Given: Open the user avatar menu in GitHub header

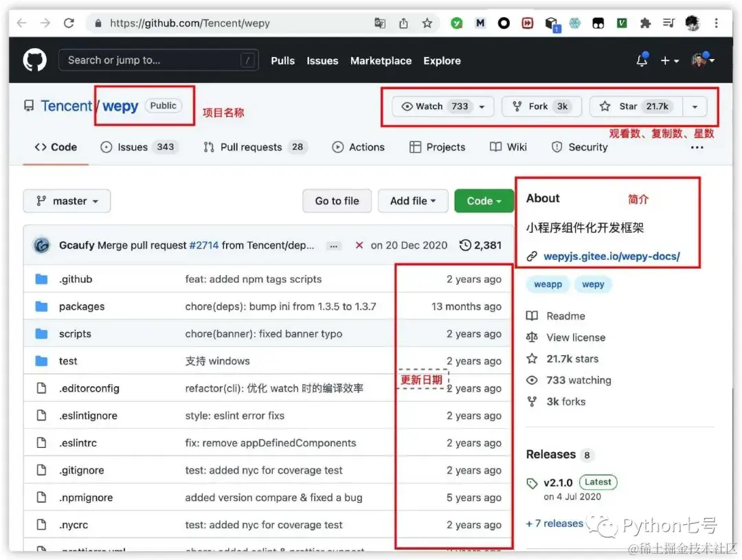Looking at the screenshot, I should click(x=703, y=60).
